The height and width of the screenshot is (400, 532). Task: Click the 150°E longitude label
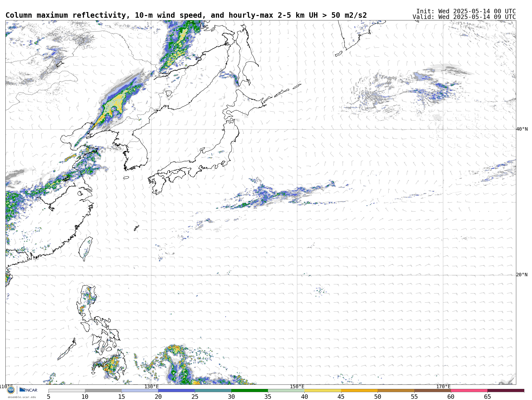pyautogui.click(x=297, y=387)
